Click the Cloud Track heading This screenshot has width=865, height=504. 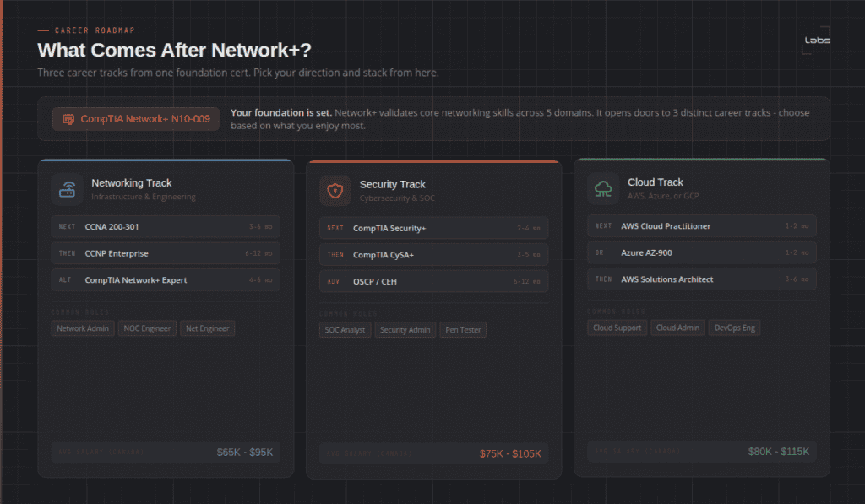coord(656,182)
